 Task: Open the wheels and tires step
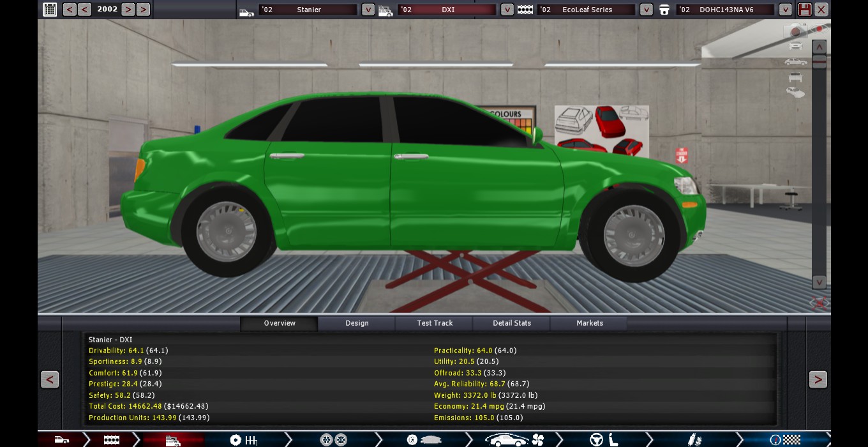click(333, 440)
